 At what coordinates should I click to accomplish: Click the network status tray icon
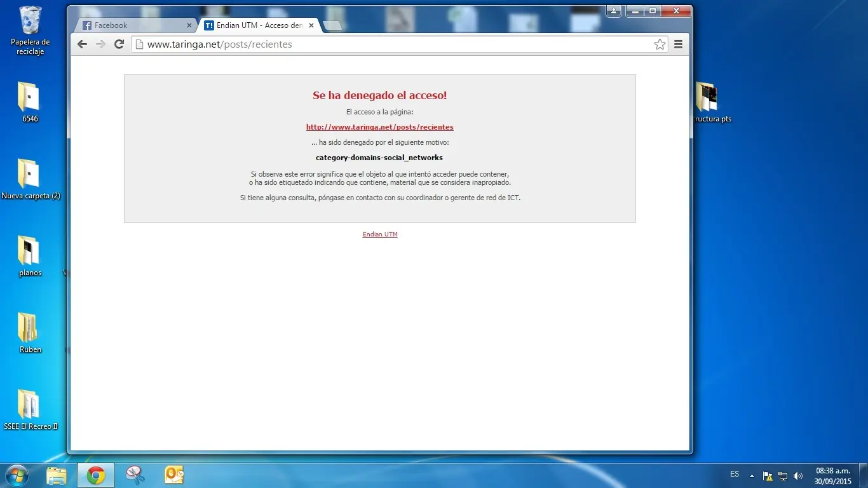[783, 476]
